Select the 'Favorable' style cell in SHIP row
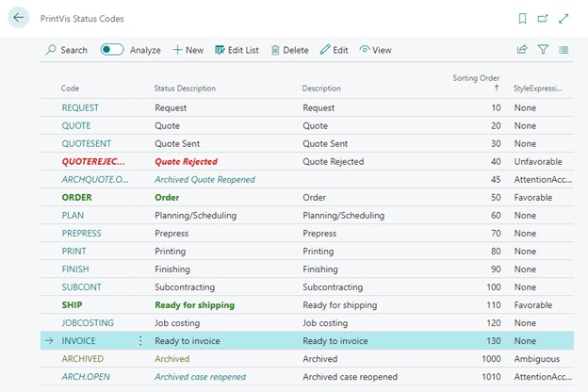This screenshot has height=392, width=588. point(533,305)
